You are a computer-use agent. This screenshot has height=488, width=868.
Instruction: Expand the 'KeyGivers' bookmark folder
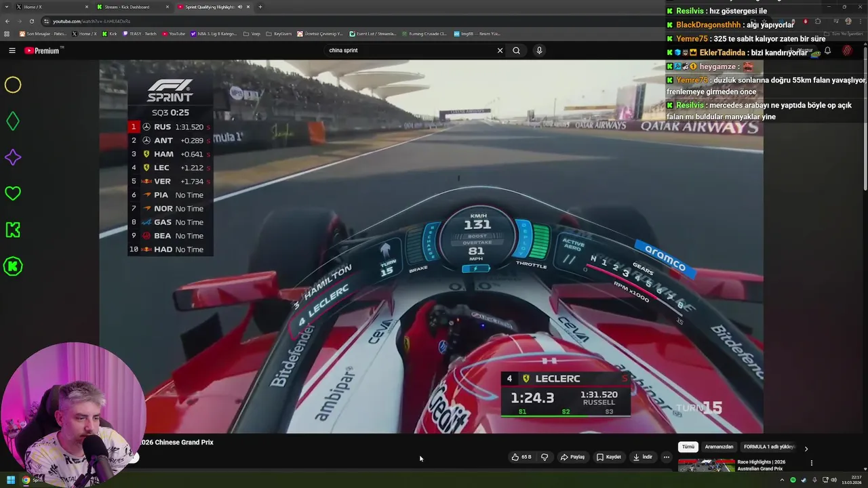click(279, 34)
